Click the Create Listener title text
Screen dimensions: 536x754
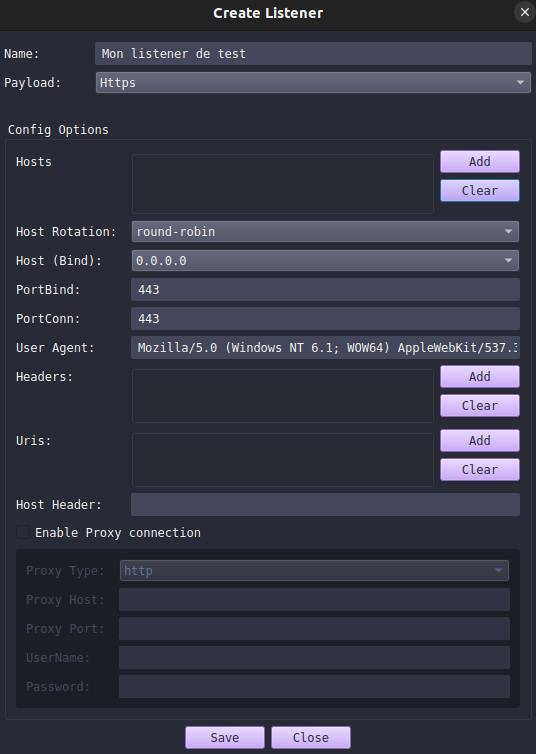(268, 13)
